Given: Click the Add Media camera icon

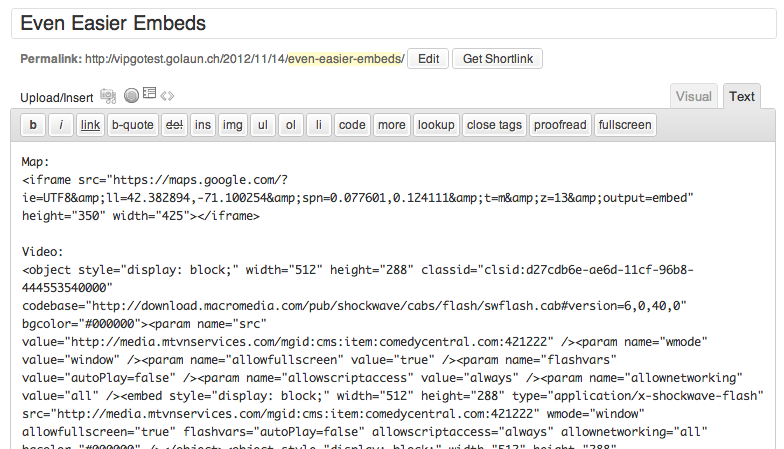Looking at the screenshot, I should point(108,96).
